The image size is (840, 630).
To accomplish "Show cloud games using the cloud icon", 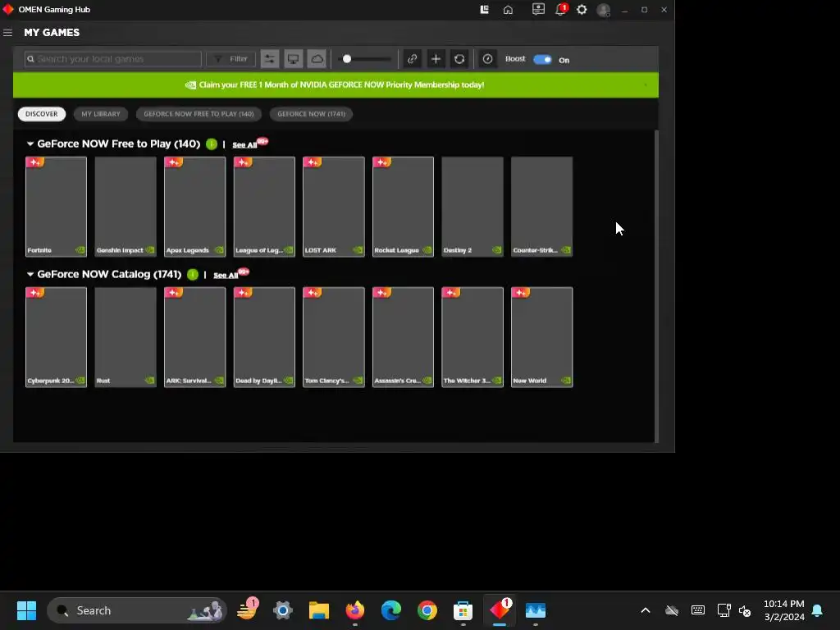I will point(317,59).
